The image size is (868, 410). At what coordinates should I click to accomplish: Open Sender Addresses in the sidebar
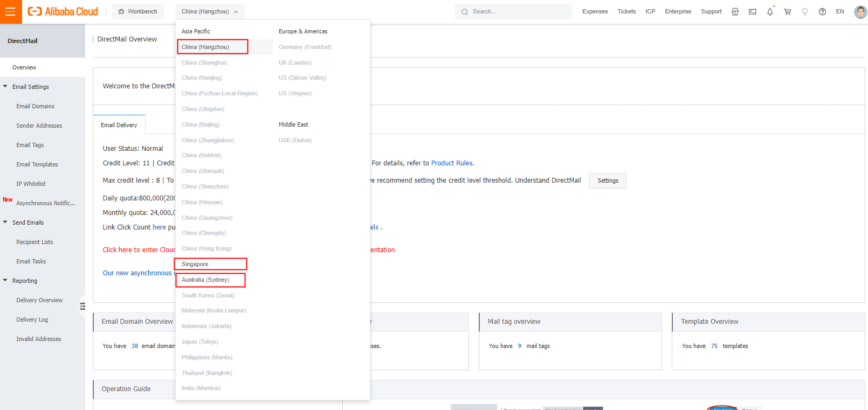click(39, 126)
